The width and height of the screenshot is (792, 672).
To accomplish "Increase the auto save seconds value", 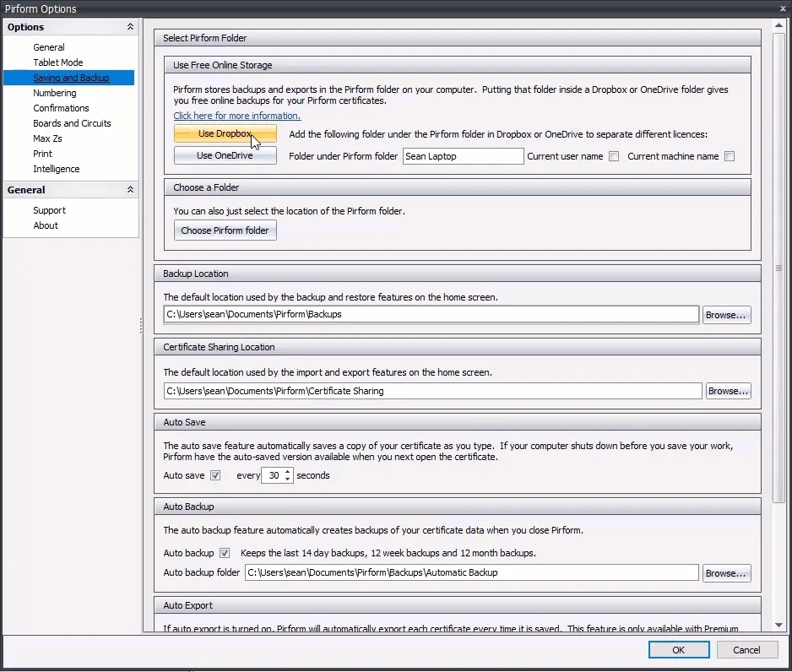I will pos(286,472).
